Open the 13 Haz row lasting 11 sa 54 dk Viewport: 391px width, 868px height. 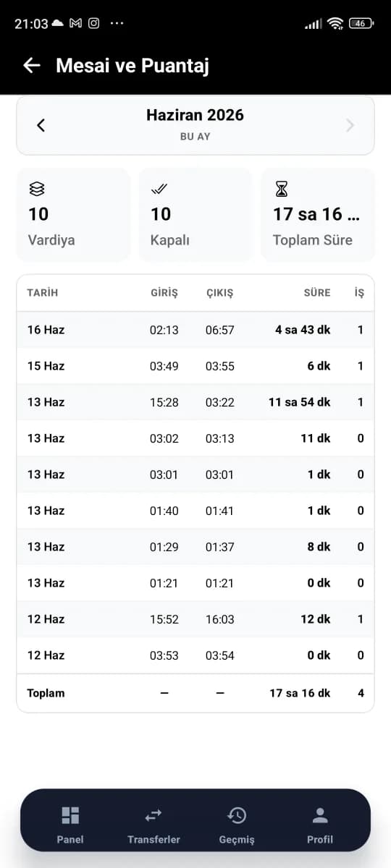[x=195, y=402]
